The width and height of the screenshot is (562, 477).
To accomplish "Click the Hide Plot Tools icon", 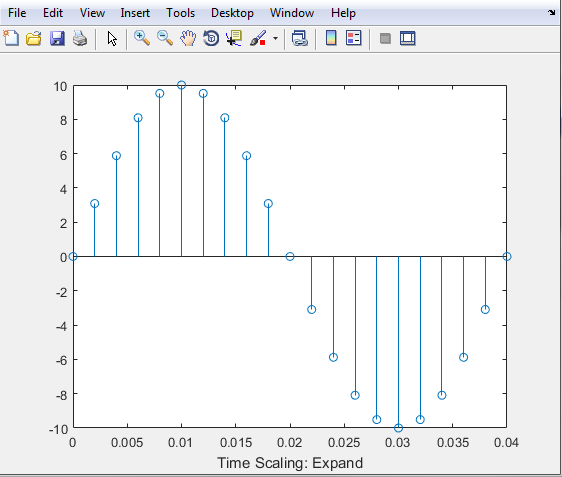I will click(x=385, y=38).
